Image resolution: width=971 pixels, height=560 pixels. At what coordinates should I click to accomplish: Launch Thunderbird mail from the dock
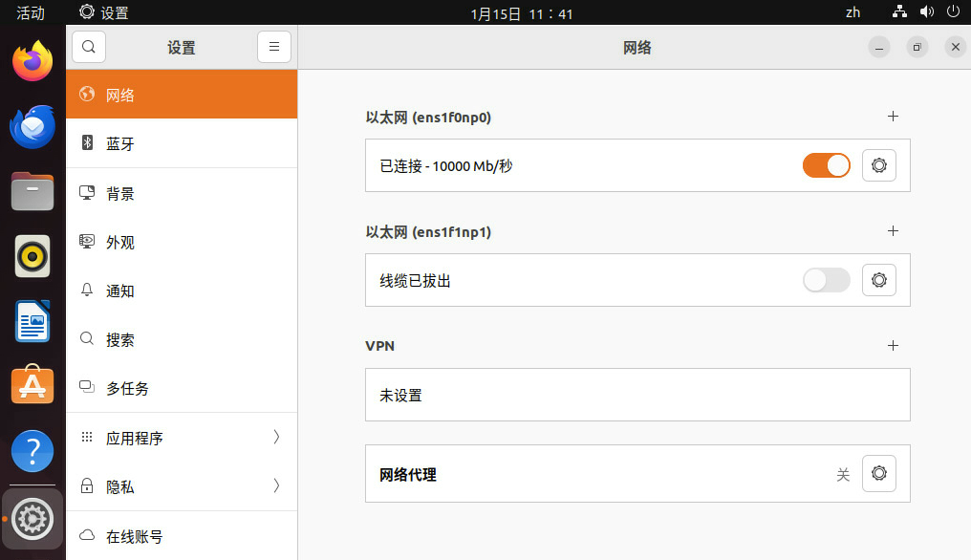[x=32, y=126]
